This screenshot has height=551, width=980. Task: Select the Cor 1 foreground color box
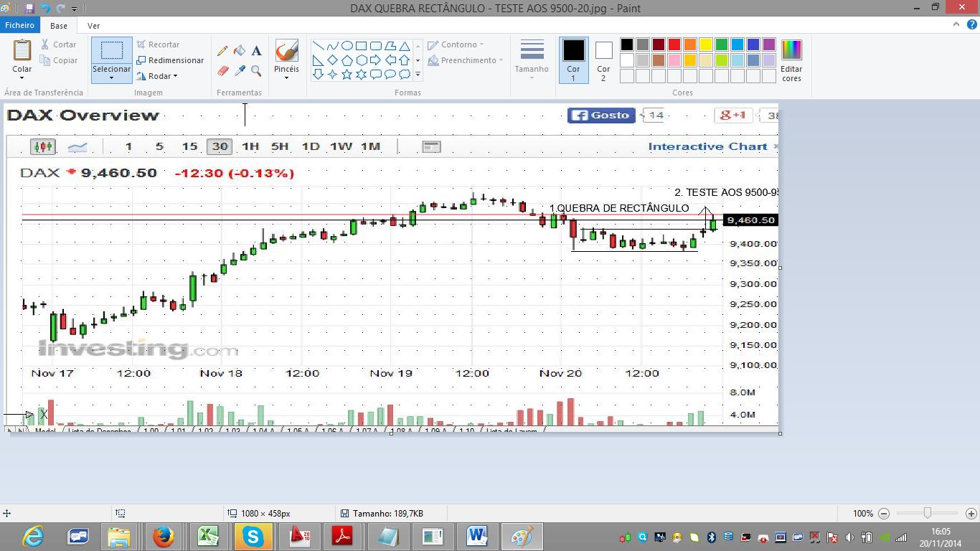573,60
